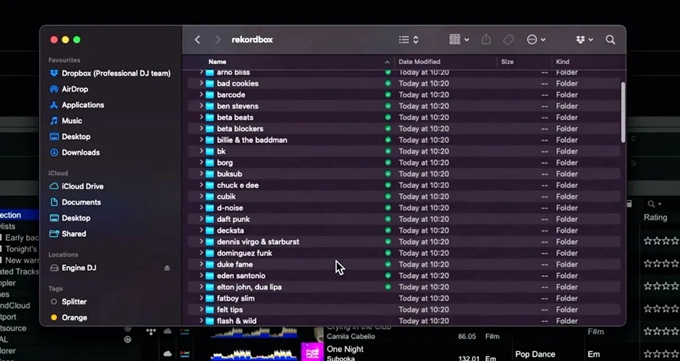Click the One Night artwork thumbnail
This screenshot has width=680, height=361.
coord(312,352)
